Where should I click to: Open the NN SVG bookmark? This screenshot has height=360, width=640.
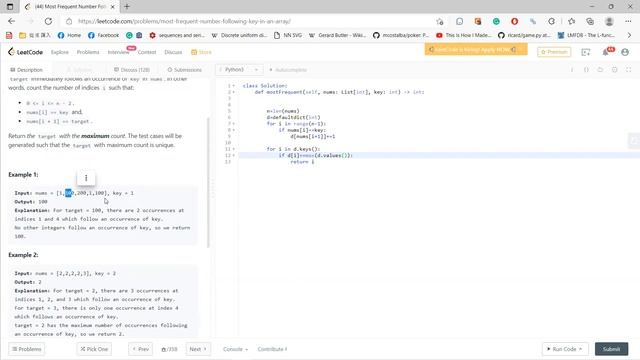point(288,36)
